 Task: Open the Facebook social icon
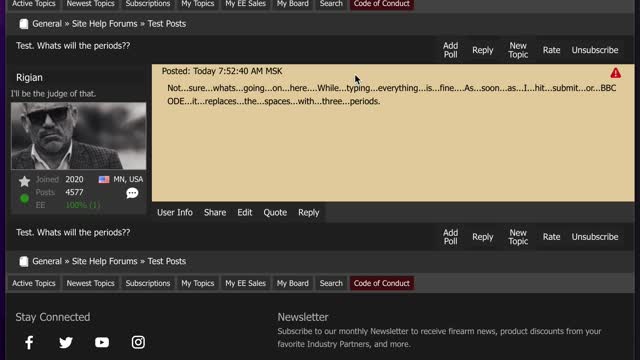29,342
